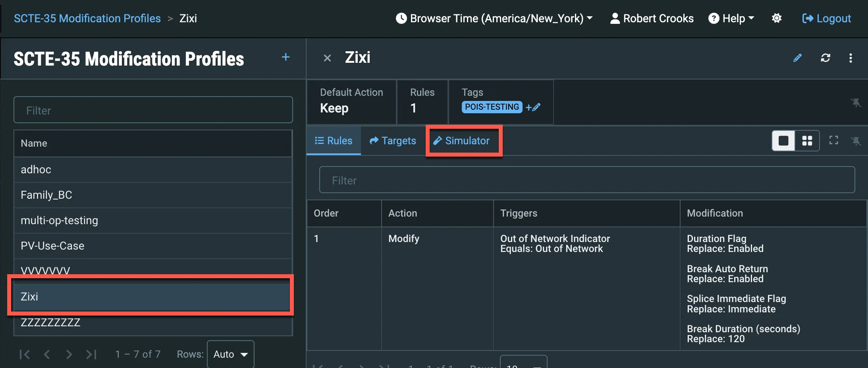Add or edit tags next to POIS-TESTING
Screen dimensions: 868x368
533,107
